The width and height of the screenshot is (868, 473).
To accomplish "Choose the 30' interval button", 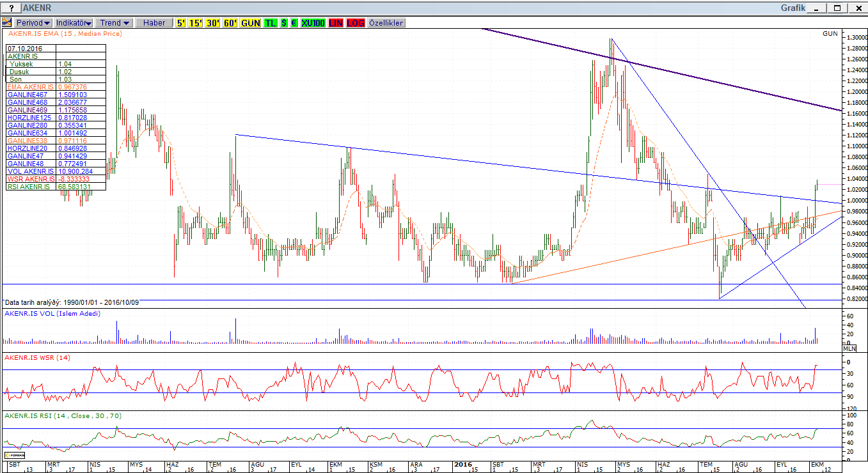I will [x=213, y=22].
